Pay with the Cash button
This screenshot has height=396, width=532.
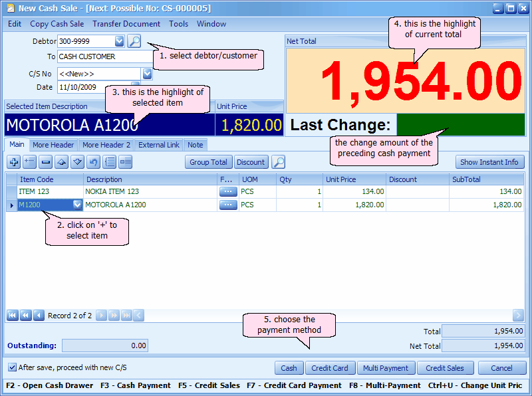[x=289, y=368]
